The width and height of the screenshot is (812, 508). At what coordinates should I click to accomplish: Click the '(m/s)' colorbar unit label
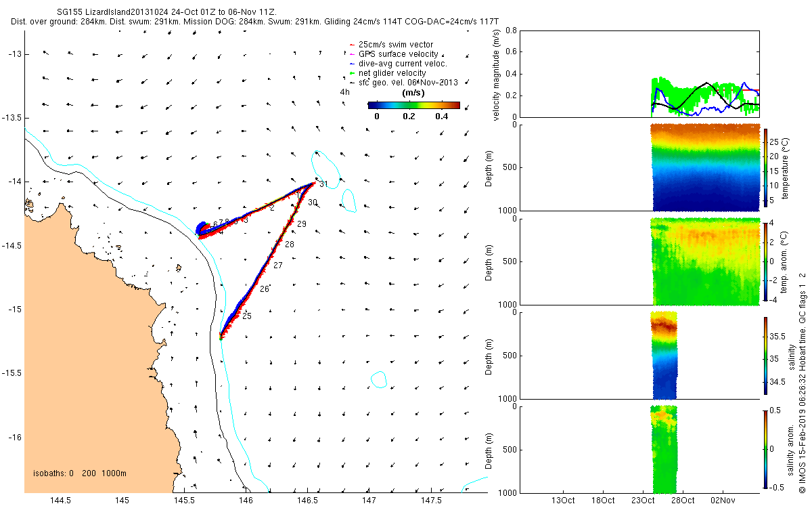[413, 92]
